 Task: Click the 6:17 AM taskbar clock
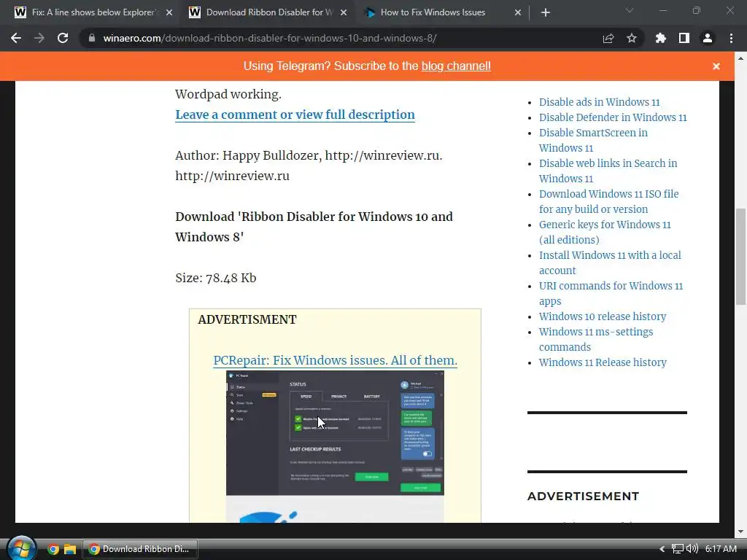[x=721, y=549]
